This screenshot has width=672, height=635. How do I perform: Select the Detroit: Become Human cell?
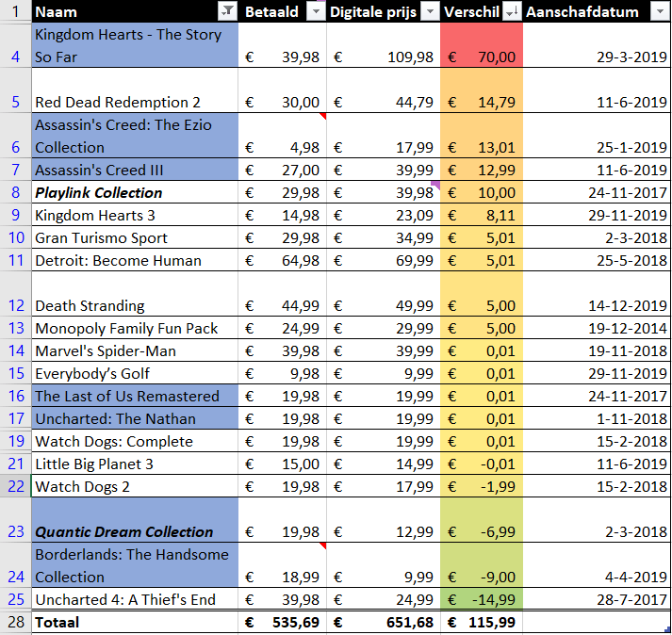[135, 260]
